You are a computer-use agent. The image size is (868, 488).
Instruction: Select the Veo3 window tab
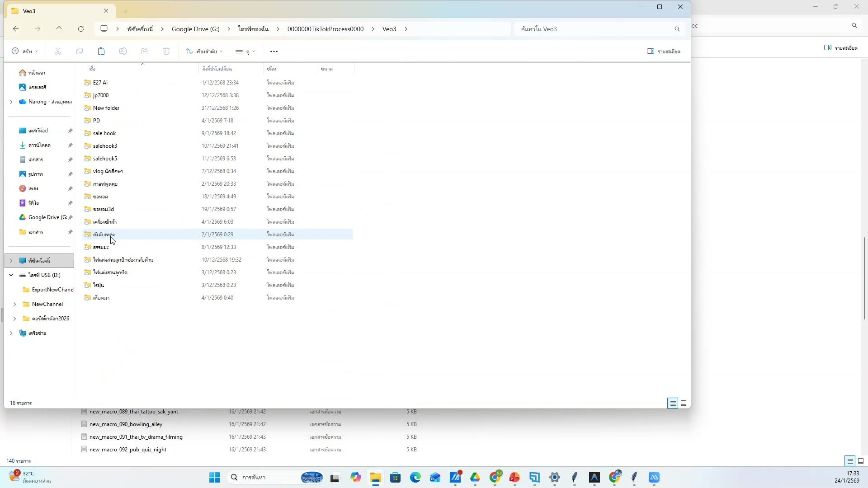point(54,11)
